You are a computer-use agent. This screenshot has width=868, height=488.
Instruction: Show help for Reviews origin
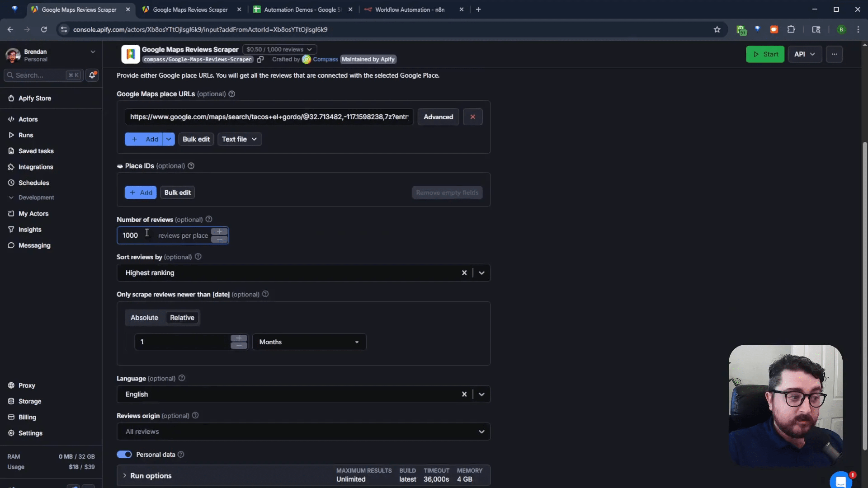tap(195, 416)
